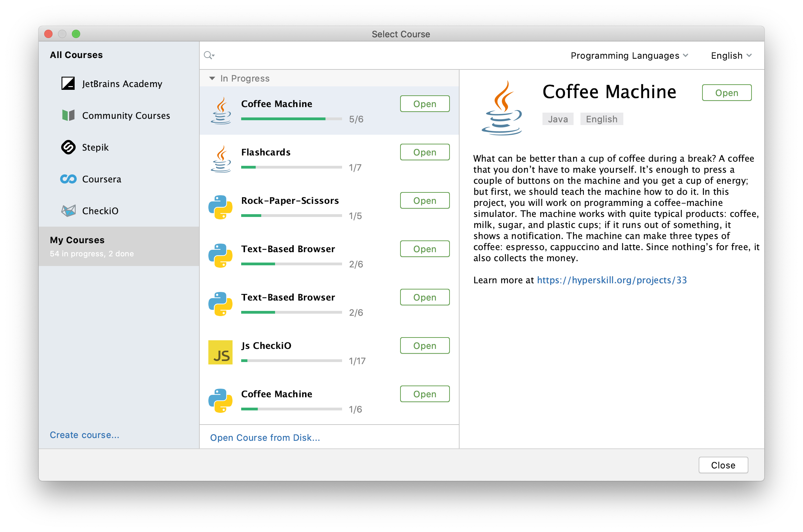Select the My Courses section

pos(119,246)
